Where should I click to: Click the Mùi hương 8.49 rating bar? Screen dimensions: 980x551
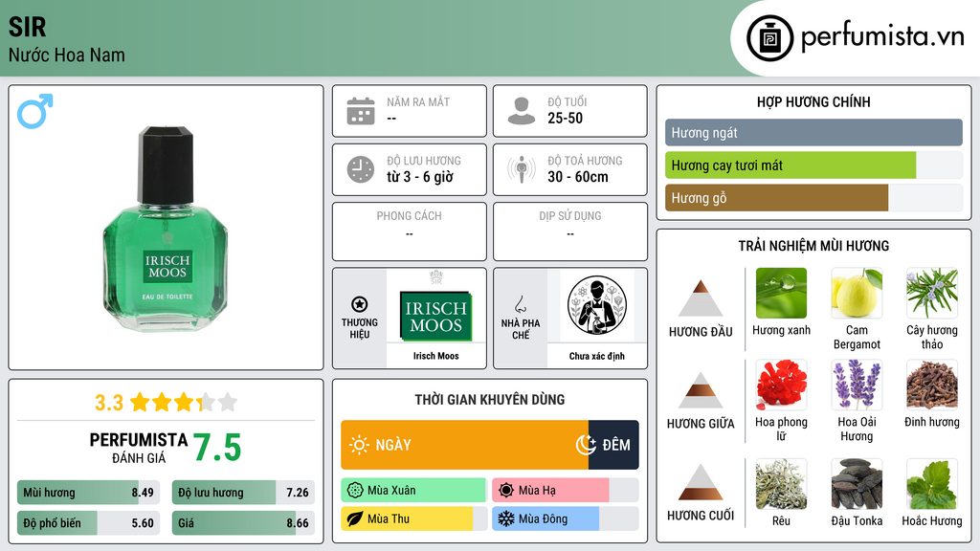[x=89, y=493]
